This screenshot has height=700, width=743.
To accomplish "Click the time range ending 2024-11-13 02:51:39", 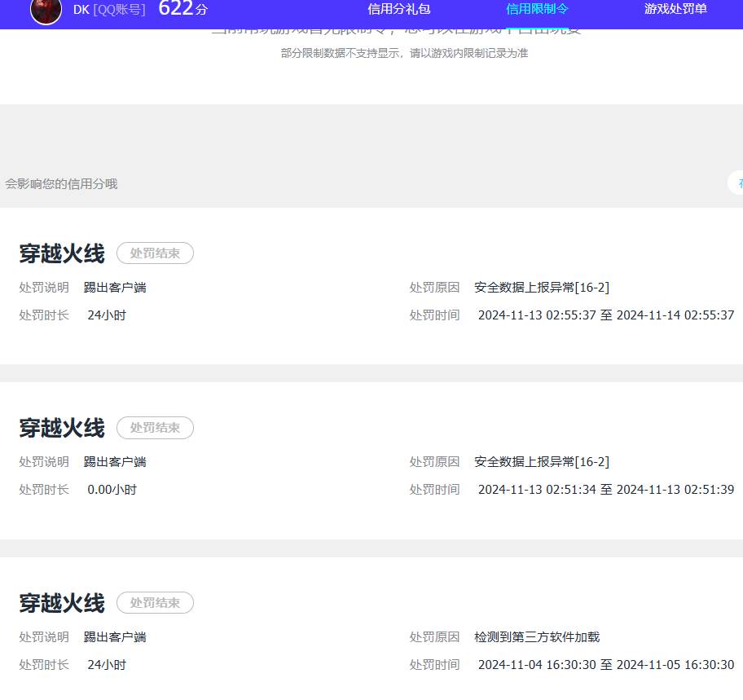I will (x=606, y=490).
